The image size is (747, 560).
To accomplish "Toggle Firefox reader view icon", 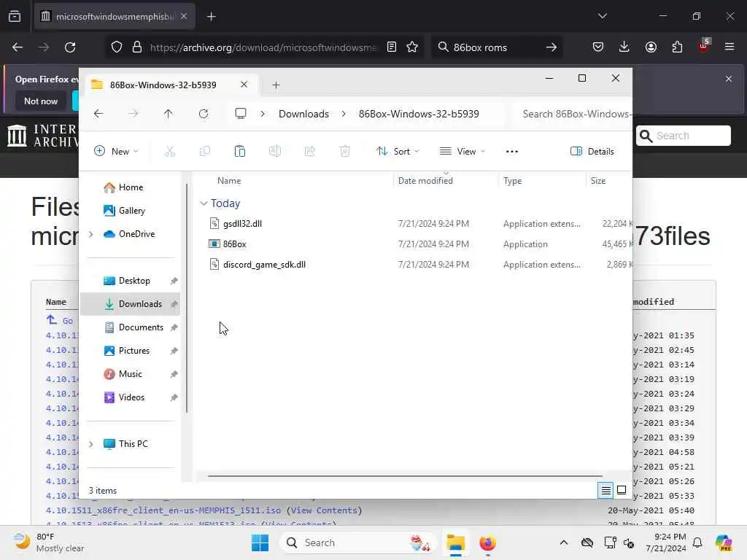I will [392, 47].
